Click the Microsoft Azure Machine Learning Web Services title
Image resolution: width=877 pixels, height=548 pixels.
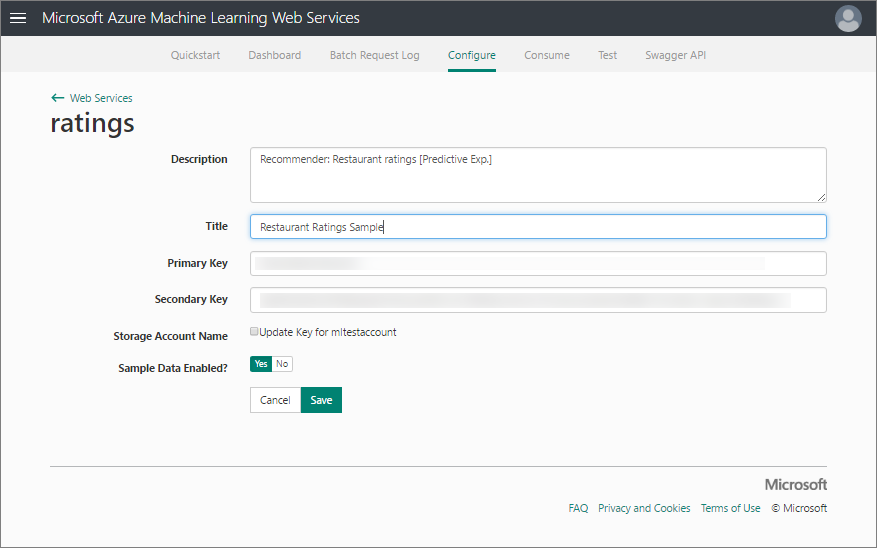point(201,18)
